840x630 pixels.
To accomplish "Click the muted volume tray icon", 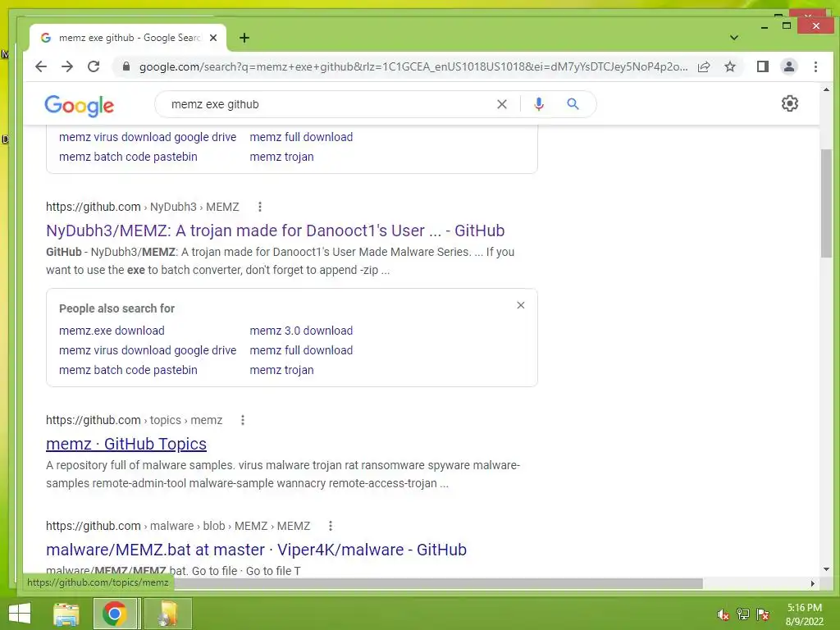I will 724,615.
